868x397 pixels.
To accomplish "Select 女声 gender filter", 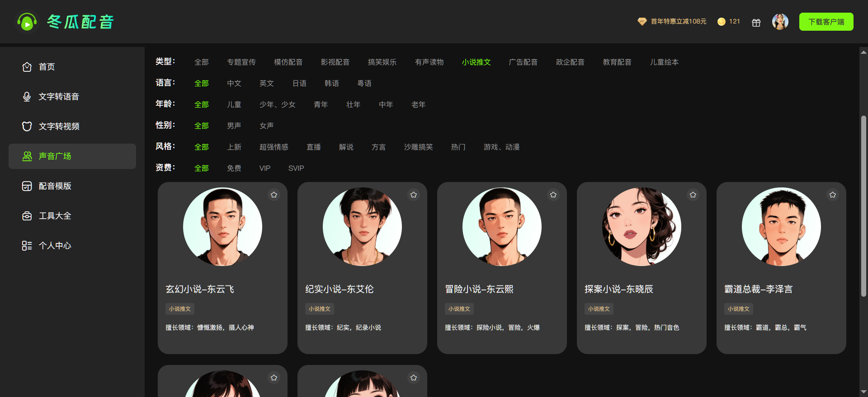I will [267, 126].
